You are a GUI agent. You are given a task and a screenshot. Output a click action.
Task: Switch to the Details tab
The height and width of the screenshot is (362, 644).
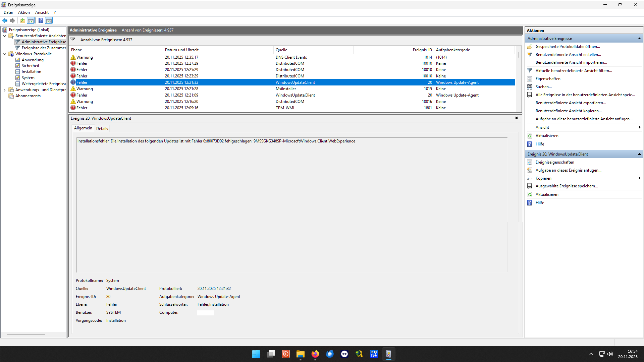102,129
